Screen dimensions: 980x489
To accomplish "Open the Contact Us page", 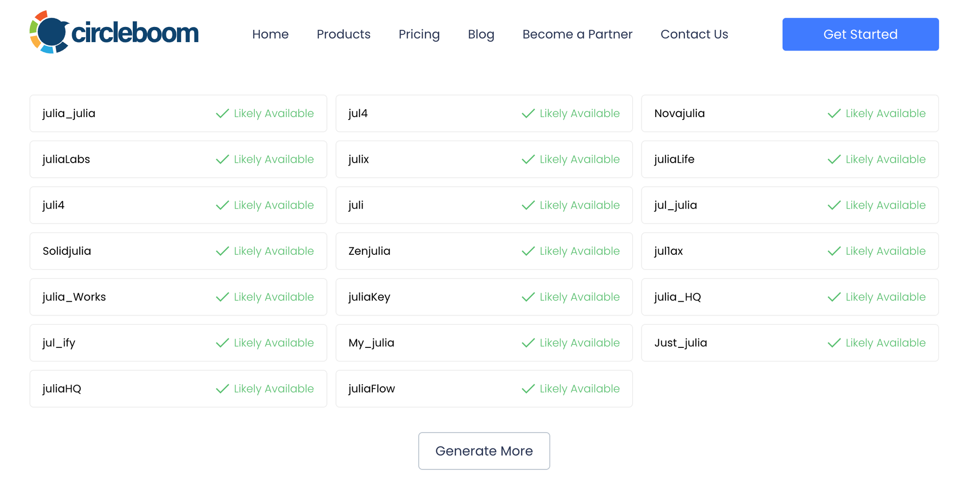I will [694, 34].
